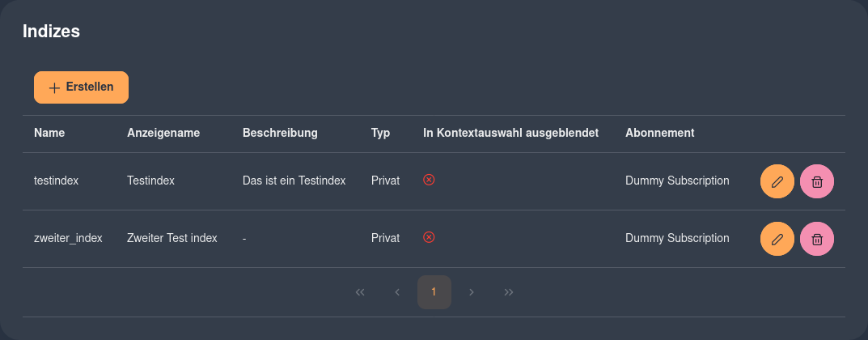
Task: Delete the testindex row via trash icon
Action: click(x=817, y=181)
